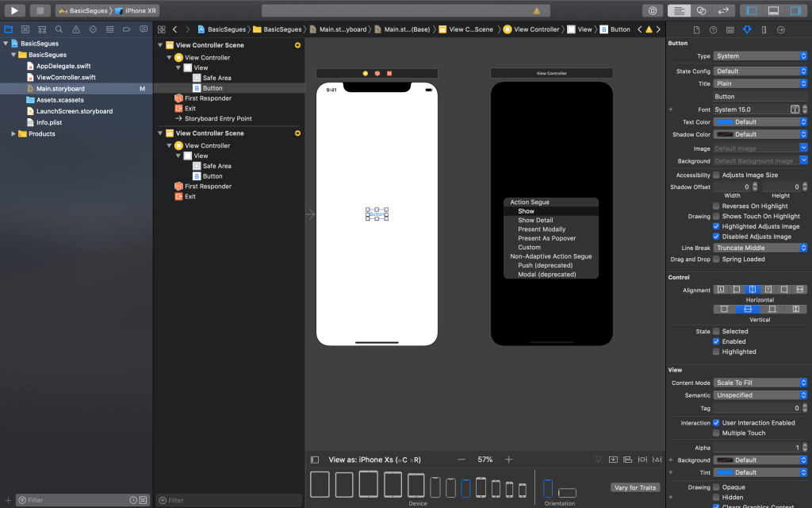Viewport: 812px width, 508px height.
Task: Open the Tint color swatch
Action: click(x=725, y=473)
